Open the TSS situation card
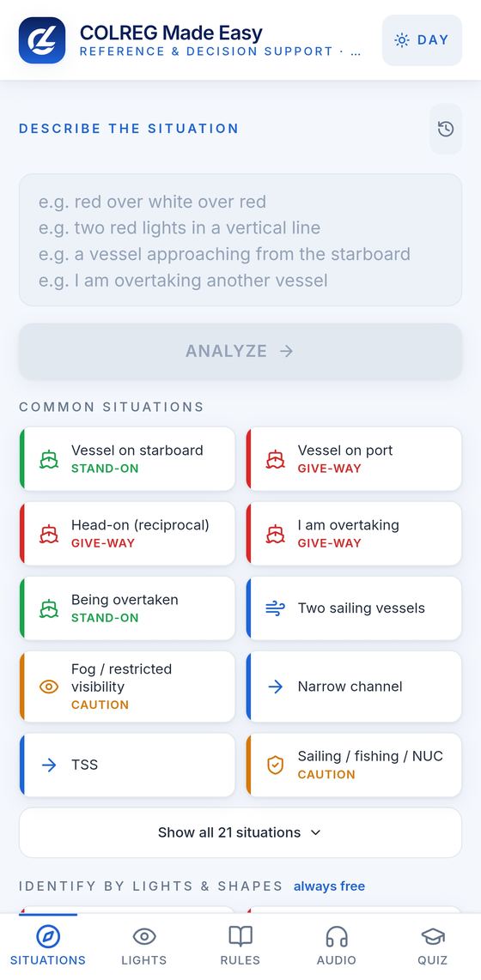 click(128, 765)
